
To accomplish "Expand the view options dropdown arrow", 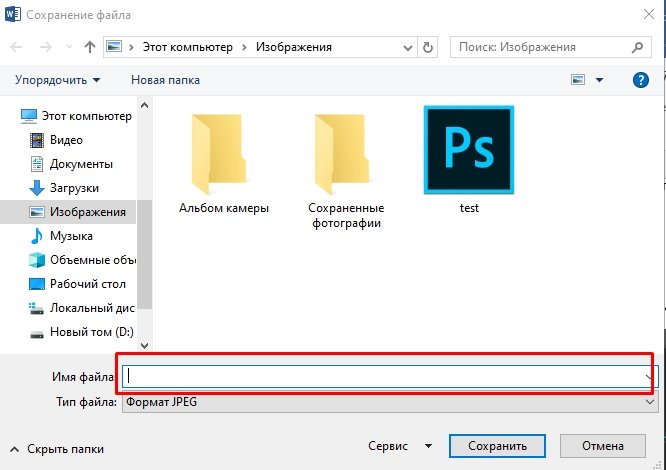I will coord(599,80).
